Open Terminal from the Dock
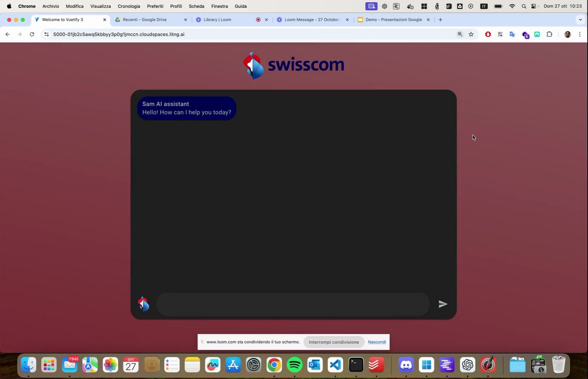 coord(356,365)
